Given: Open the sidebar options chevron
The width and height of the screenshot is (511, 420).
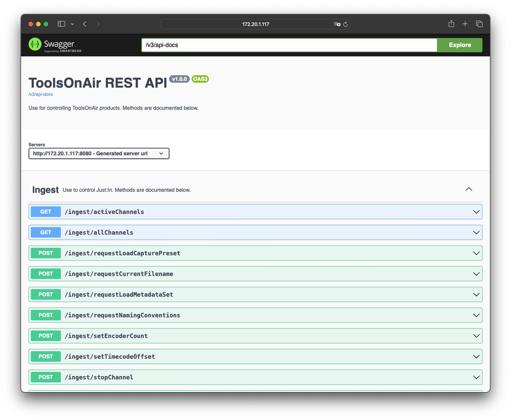Looking at the screenshot, I should (x=72, y=24).
